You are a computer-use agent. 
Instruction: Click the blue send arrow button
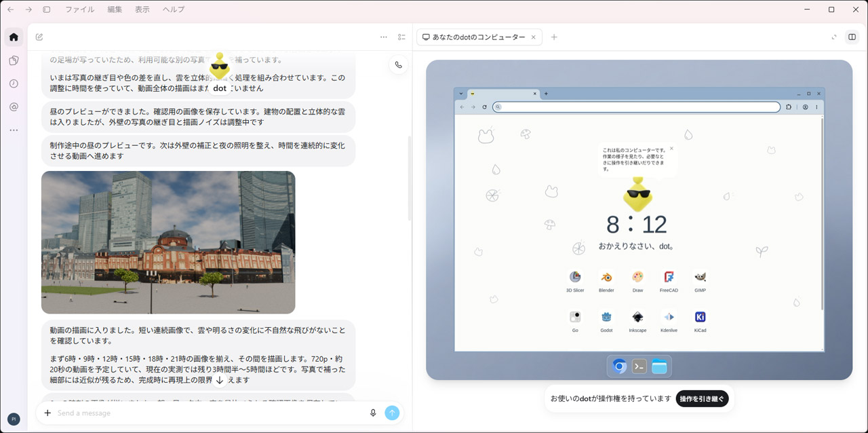click(x=392, y=413)
